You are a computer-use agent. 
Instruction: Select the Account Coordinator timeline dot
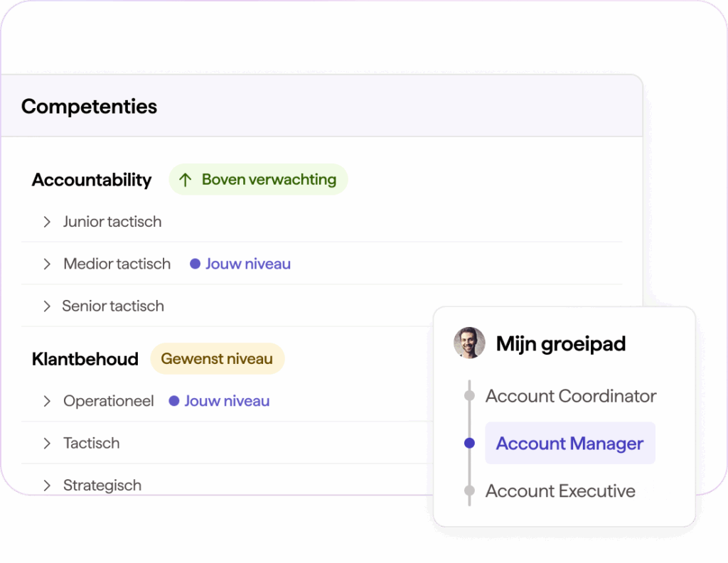pyautogui.click(x=469, y=396)
